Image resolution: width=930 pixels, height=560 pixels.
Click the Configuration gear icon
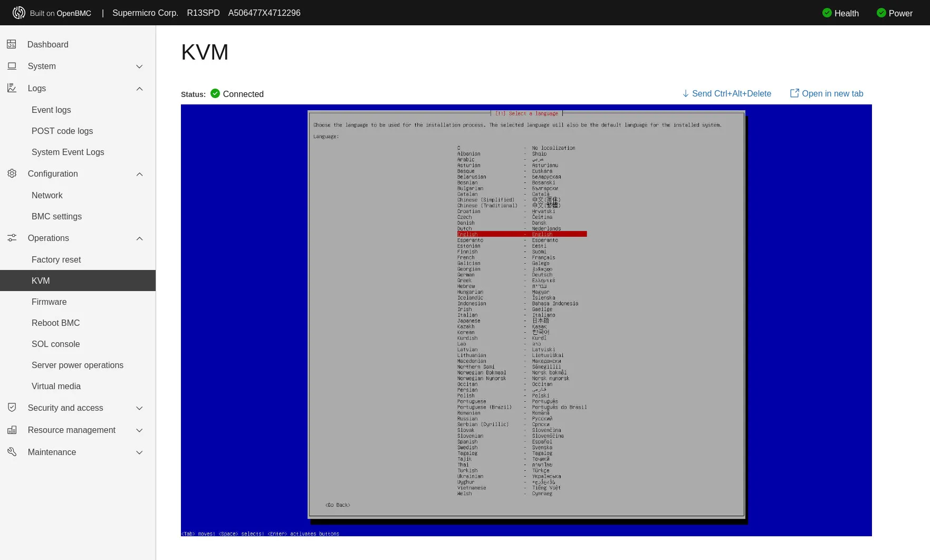pos(12,173)
